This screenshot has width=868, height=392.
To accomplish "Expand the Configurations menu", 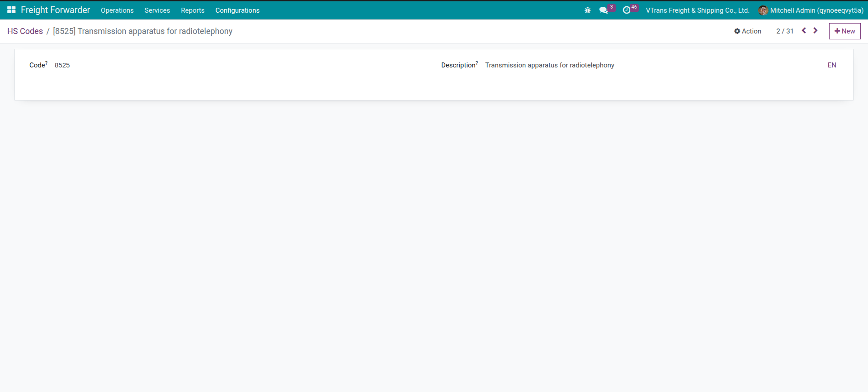I will tap(237, 10).
